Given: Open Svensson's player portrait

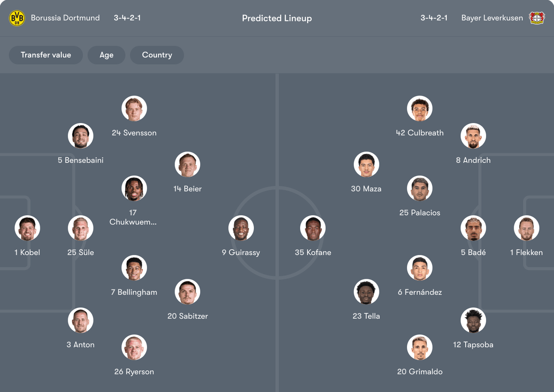Looking at the screenshot, I should coord(134,109).
